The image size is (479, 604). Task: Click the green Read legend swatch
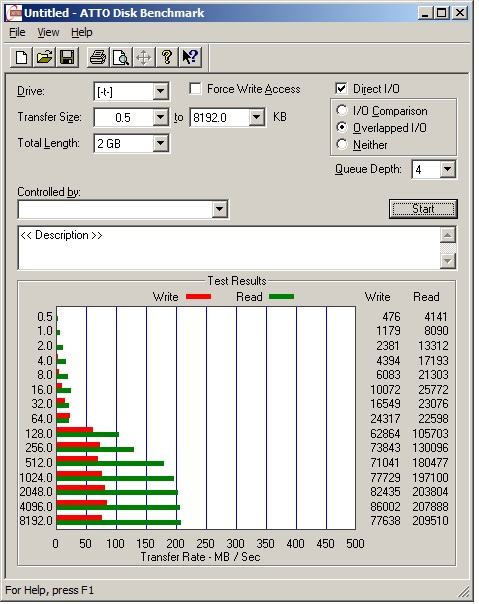[281, 297]
